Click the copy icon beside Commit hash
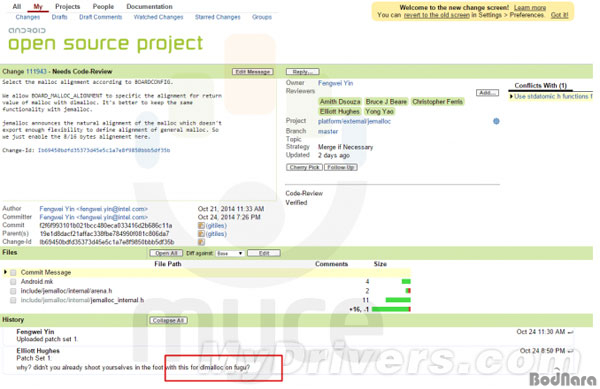The height and width of the screenshot is (389, 600). [x=201, y=226]
